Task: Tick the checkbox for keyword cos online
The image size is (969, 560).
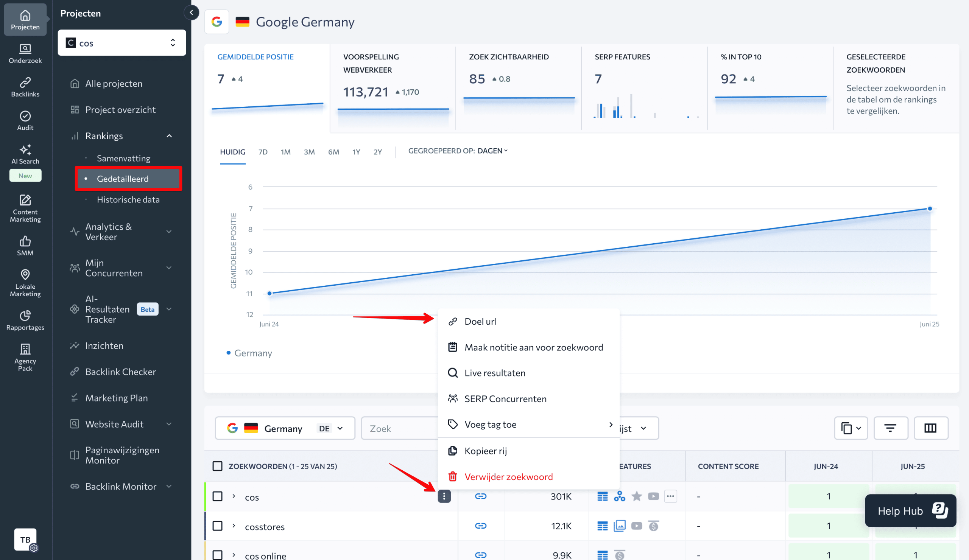Action: pyautogui.click(x=218, y=555)
